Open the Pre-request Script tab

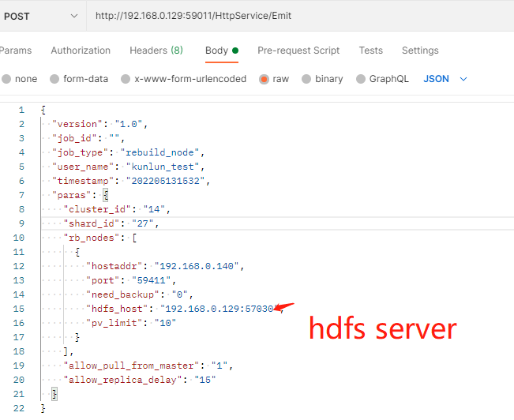[x=298, y=51]
